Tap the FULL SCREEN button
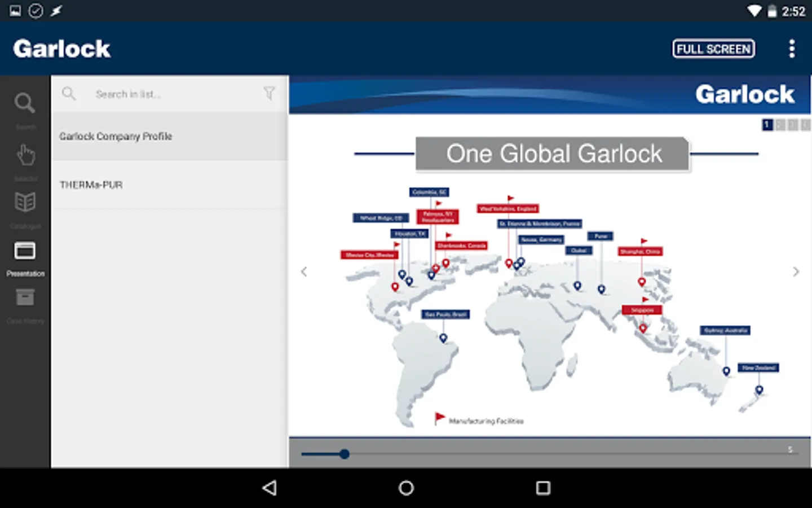Screen dimensions: 812x508 (x=713, y=49)
